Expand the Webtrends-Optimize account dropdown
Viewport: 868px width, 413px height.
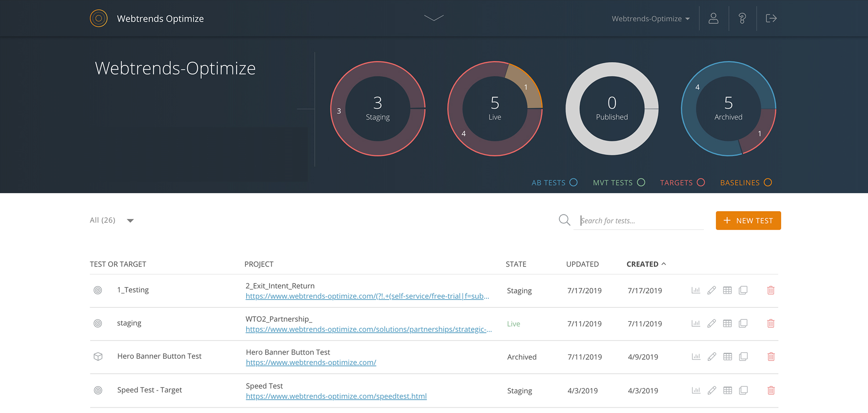tap(651, 19)
